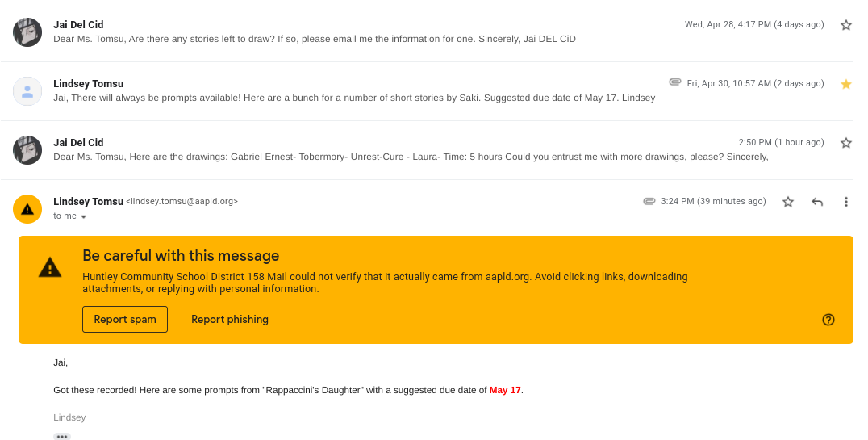The width and height of the screenshot is (868, 440).
Task: Unstar the Fri, Apr 30 Lindsey Tomsu message
Action: pos(846,84)
